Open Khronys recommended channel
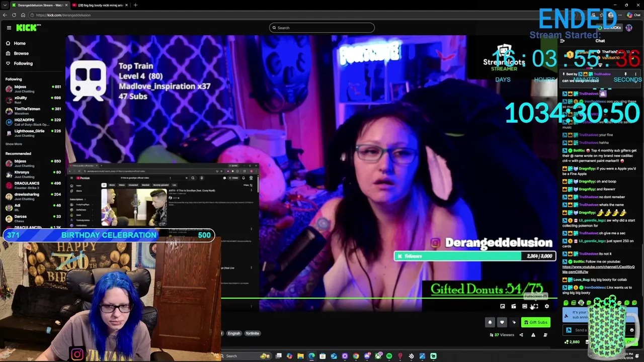This screenshot has width=644, height=362. point(33,174)
